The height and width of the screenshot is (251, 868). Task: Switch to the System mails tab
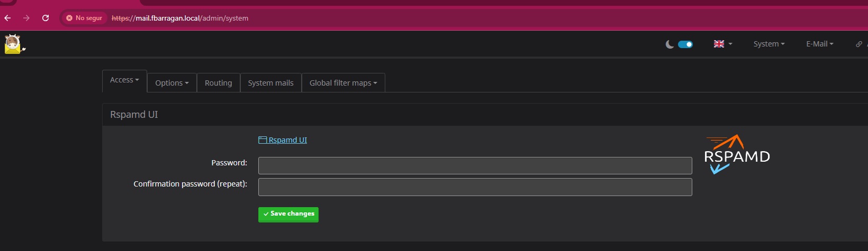pyautogui.click(x=271, y=83)
